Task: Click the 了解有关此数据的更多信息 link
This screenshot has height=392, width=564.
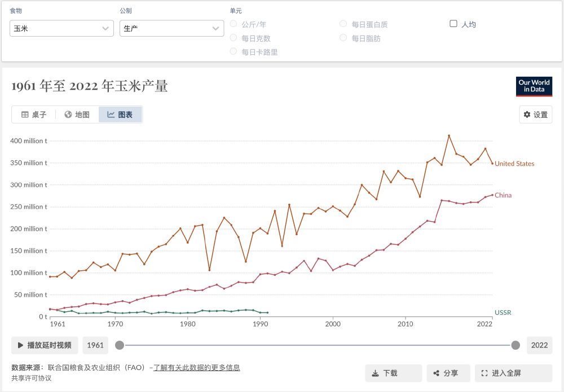Action: [x=197, y=368]
